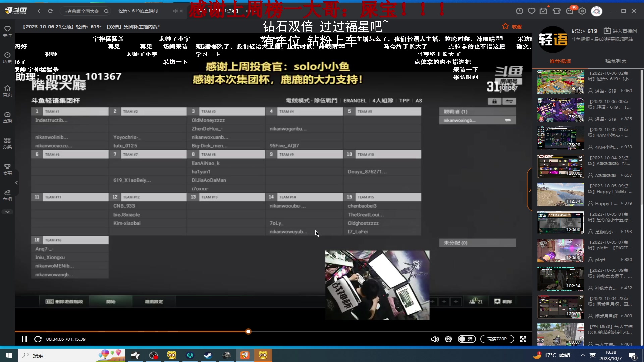
Task: Open watch history clock icon in title bar
Action: [x=519, y=11]
